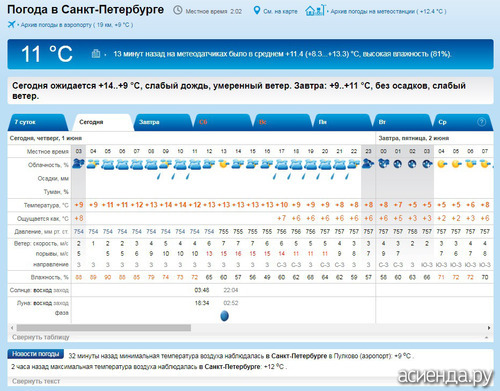This screenshot has width=500, height=391.
Task: Click the map pin icon
Action: click(256, 11)
